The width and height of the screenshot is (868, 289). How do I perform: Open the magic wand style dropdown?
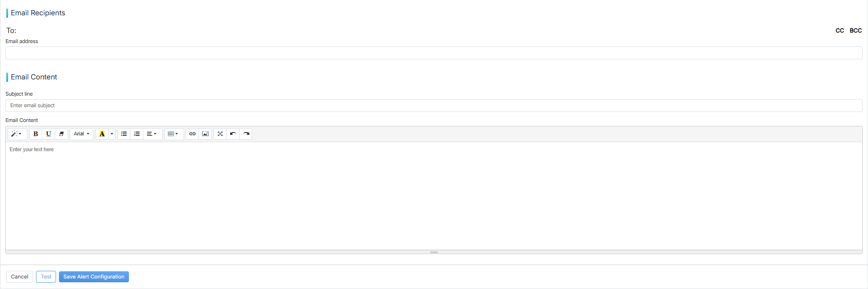click(x=17, y=134)
